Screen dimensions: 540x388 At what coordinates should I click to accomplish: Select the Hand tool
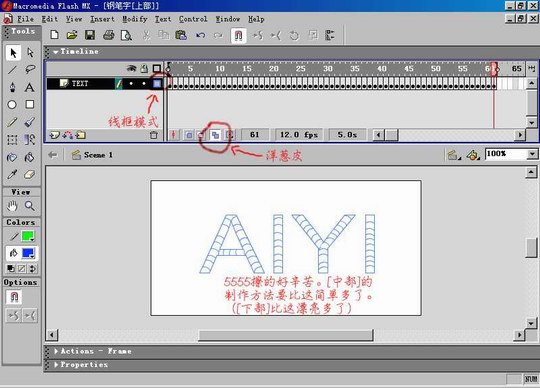[12, 206]
